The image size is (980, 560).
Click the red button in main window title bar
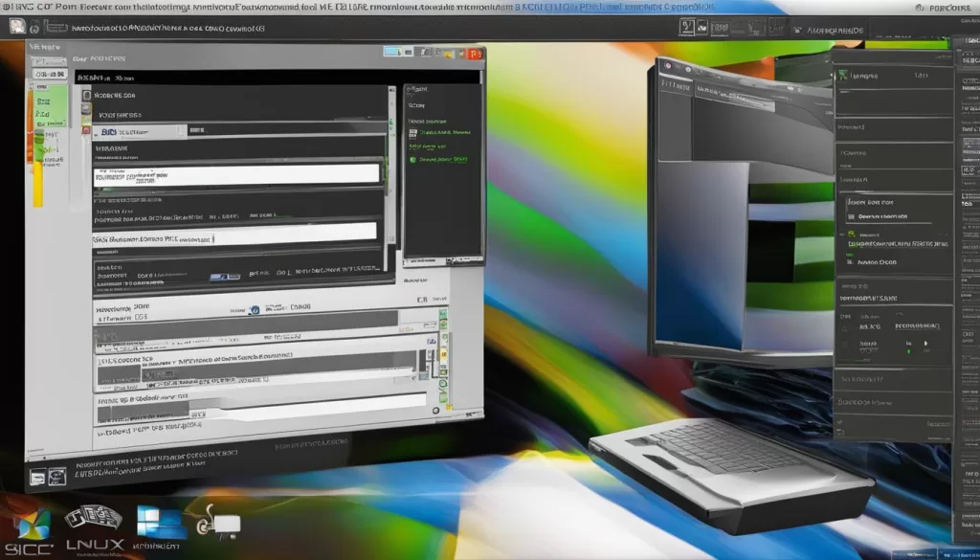[476, 55]
